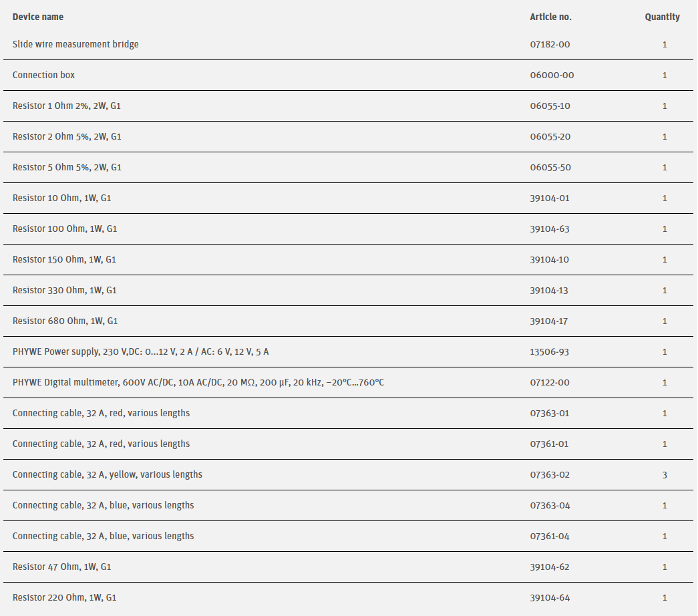Open the yellow Connecting cable entry
The width and height of the screenshot is (698, 616).
[x=107, y=474]
